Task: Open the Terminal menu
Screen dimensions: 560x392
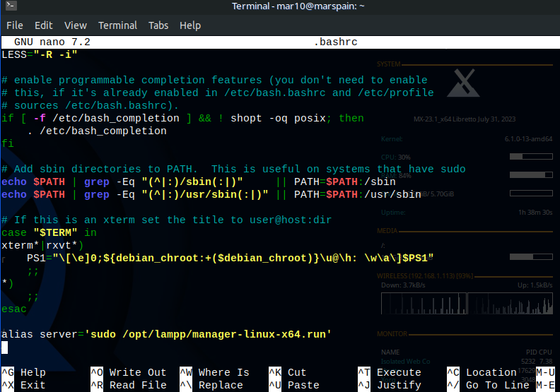Action: point(117,25)
